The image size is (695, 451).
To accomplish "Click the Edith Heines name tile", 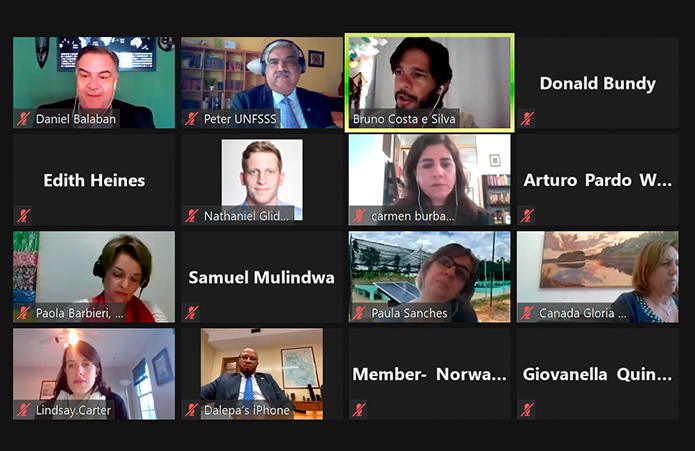I will (94, 180).
